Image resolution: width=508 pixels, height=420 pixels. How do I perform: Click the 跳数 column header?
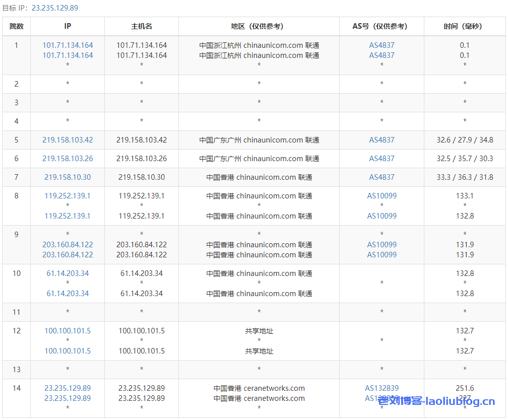pyautogui.click(x=16, y=26)
